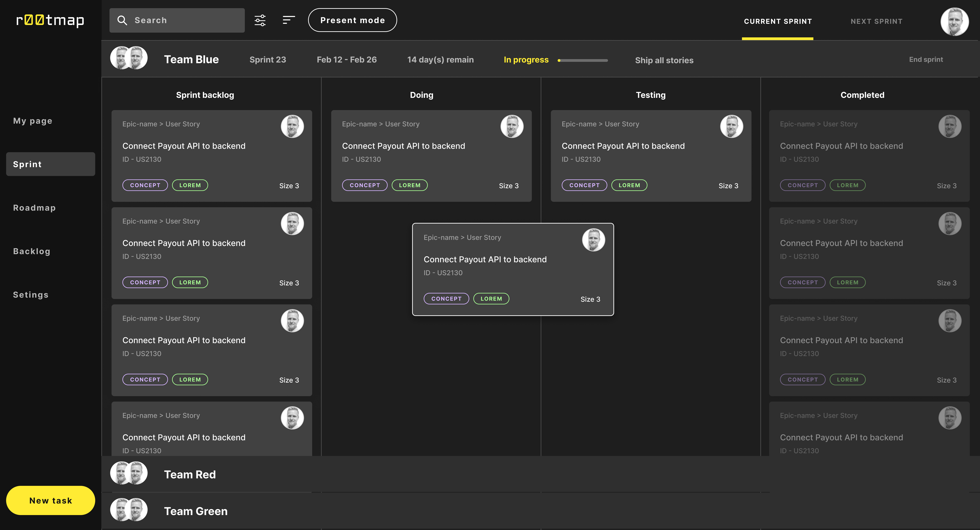Click the sprint progress bar

point(583,60)
